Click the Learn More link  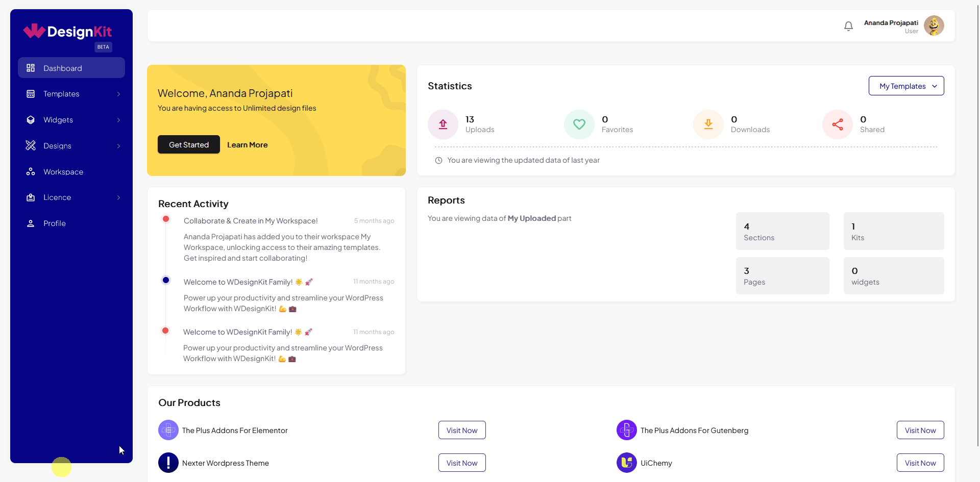tap(248, 145)
